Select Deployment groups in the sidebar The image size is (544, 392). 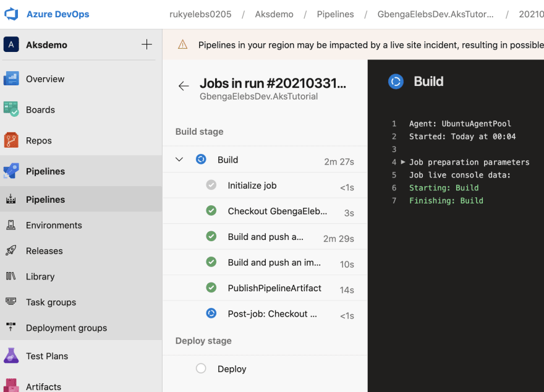click(66, 328)
